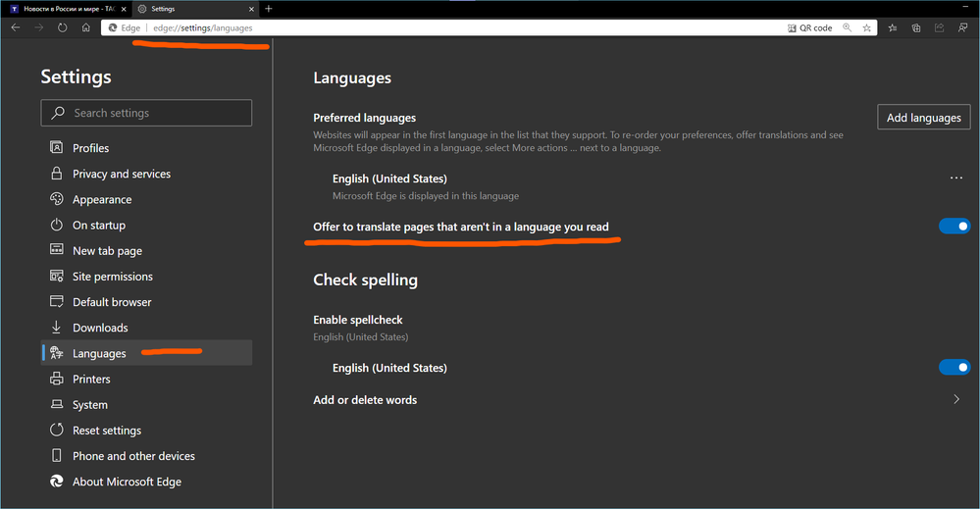This screenshot has height=509, width=980.
Task: Click the Share icon in toolbar
Action: pyautogui.click(x=940, y=27)
